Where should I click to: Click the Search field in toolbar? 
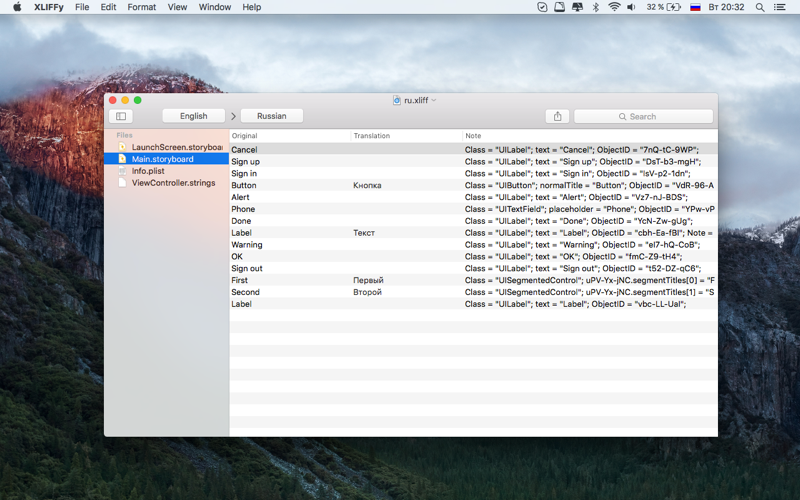coord(643,116)
